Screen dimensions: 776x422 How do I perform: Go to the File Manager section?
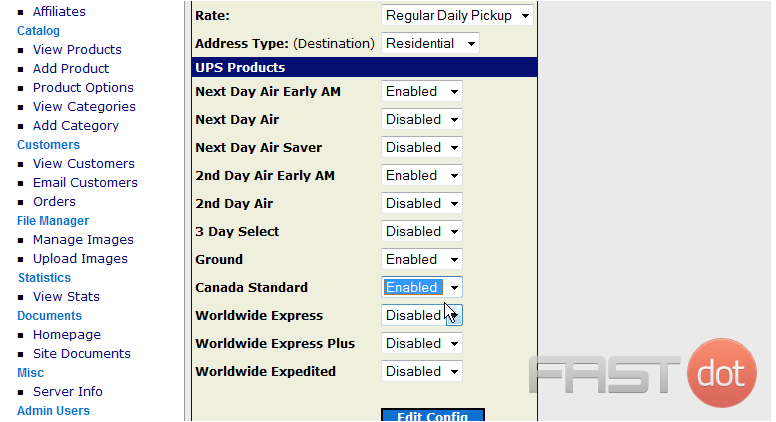[x=53, y=221]
